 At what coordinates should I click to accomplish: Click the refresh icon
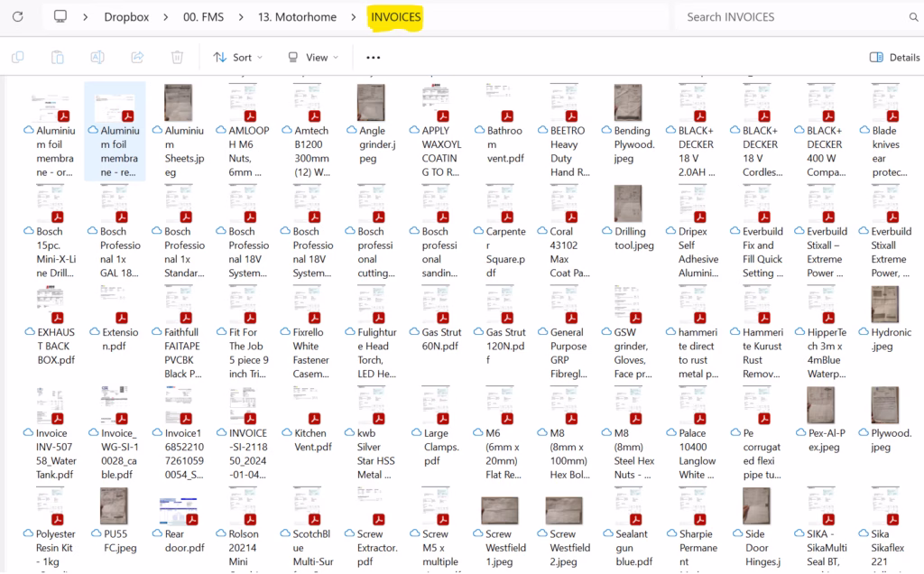(18, 16)
